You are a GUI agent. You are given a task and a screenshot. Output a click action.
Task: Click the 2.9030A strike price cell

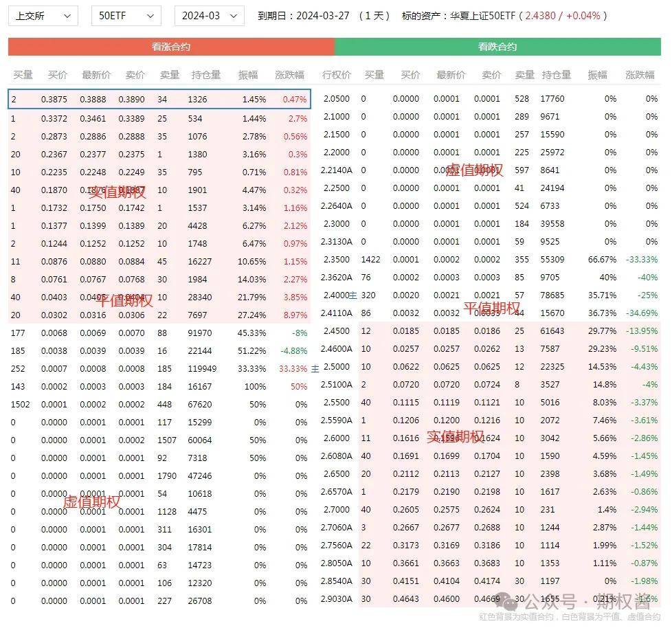coord(337,599)
